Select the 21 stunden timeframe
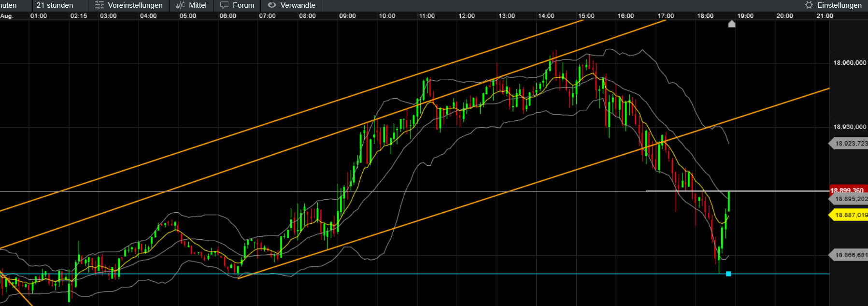This screenshot has width=868, height=306. click(55, 5)
